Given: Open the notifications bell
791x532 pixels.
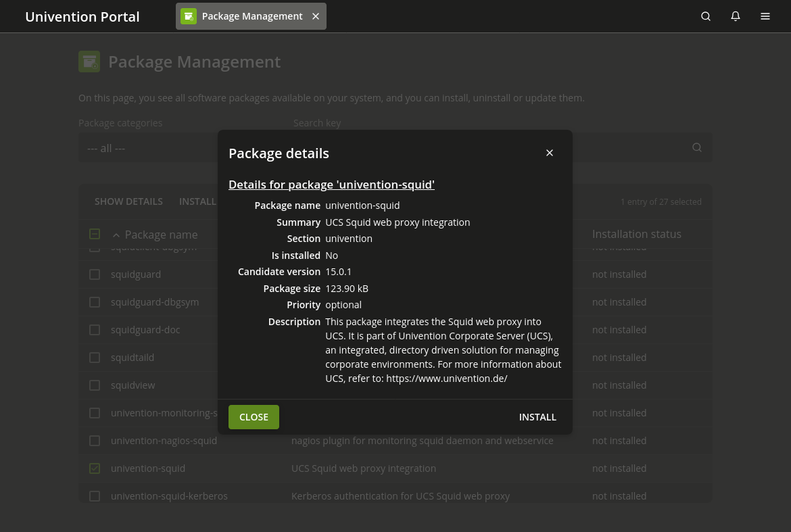Looking at the screenshot, I should (736, 16).
